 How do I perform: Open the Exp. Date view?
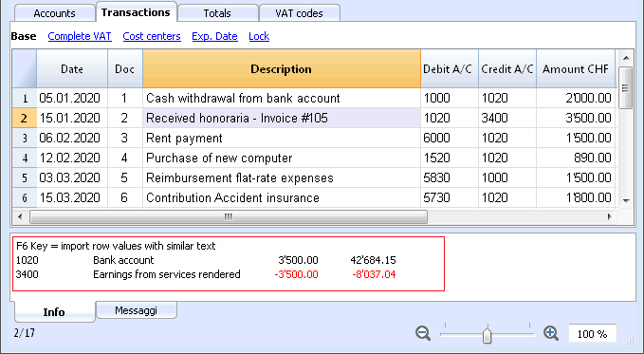(214, 36)
